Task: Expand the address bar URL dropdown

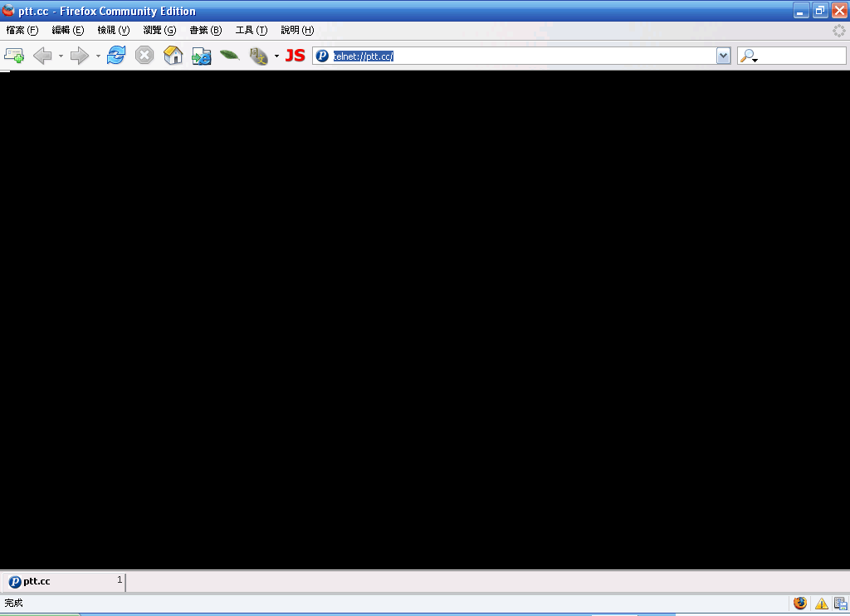Action: pyautogui.click(x=723, y=56)
